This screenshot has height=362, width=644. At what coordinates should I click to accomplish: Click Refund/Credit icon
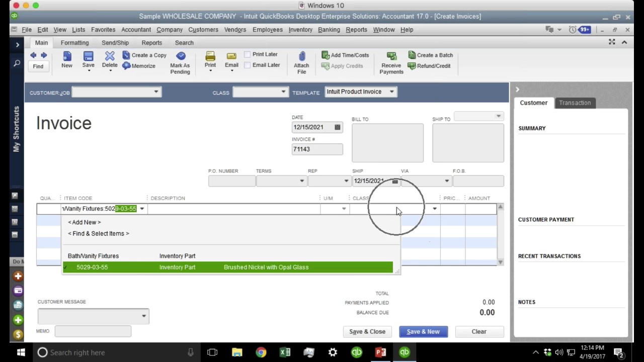pyautogui.click(x=412, y=65)
